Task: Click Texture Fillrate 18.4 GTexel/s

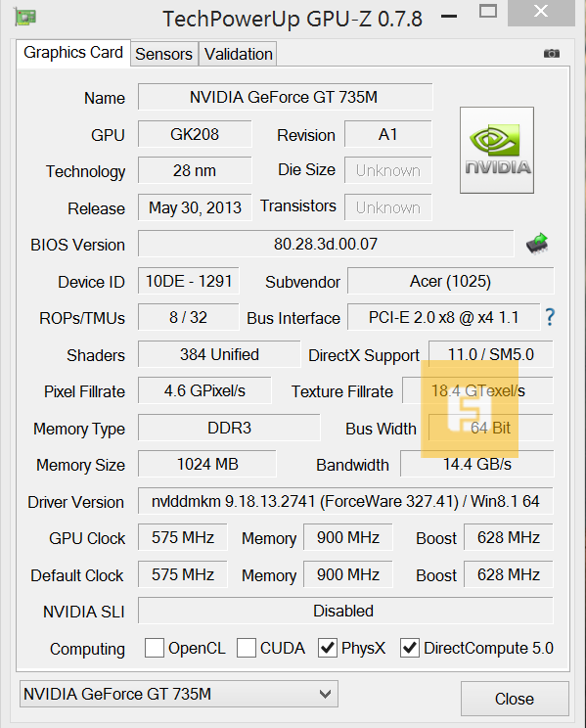Action: (x=477, y=390)
